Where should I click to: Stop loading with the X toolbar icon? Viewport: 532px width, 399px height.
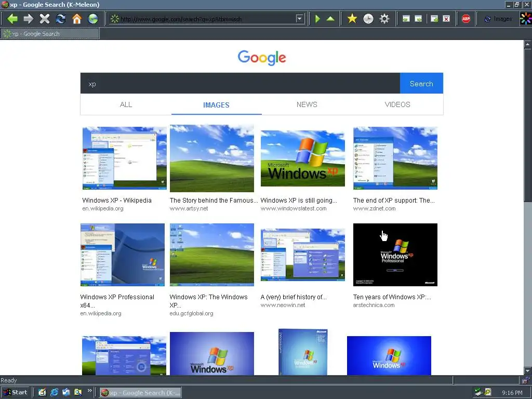45,19
